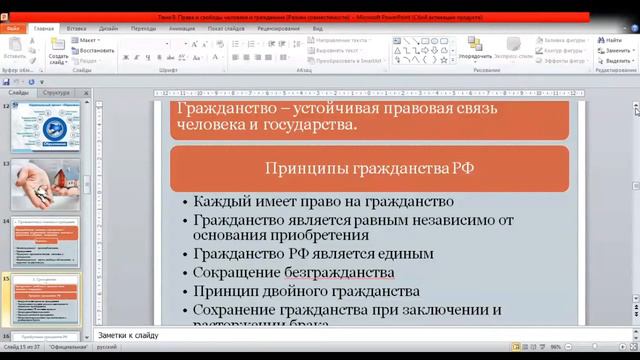Open the Transitions (Переходы) tab

[x=143, y=29]
